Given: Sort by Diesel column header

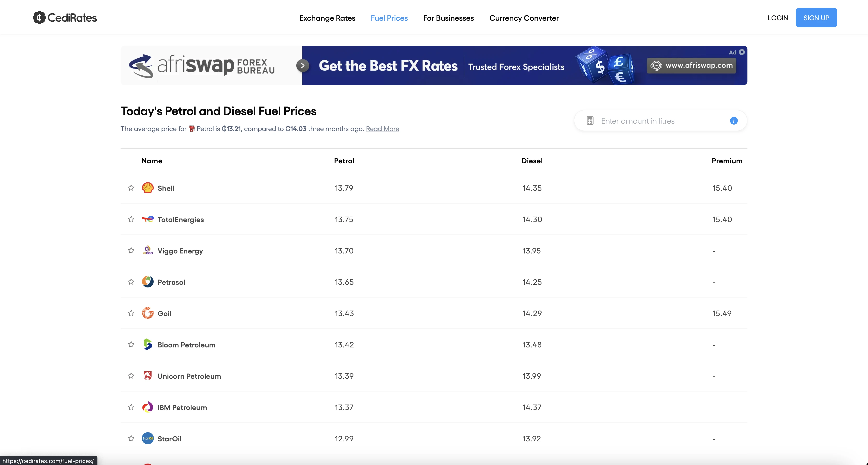Looking at the screenshot, I should point(532,161).
